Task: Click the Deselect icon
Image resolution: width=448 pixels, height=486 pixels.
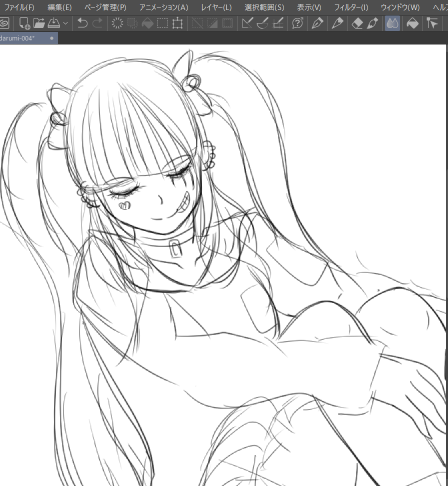Action: click(197, 23)
